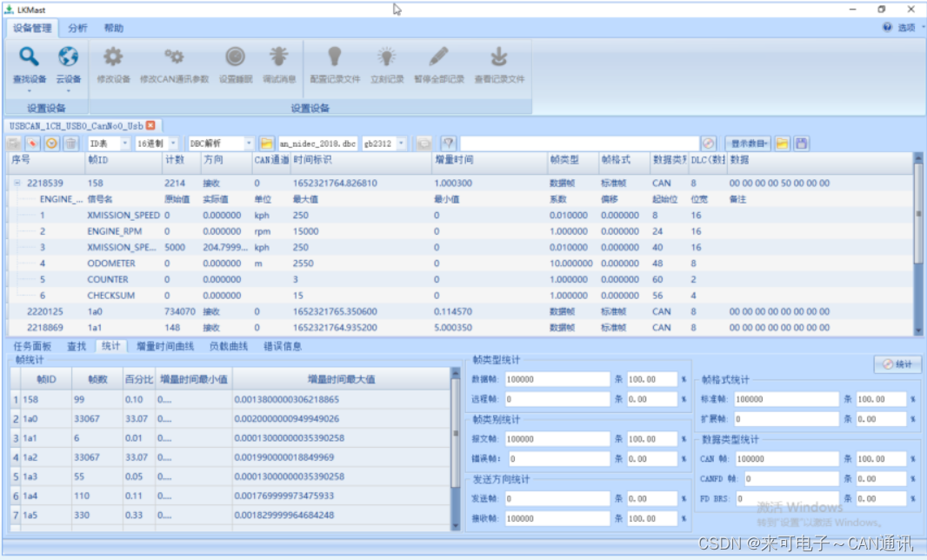
Task: Open the 显示数目 dropdown button
Action: click(748, 143)
